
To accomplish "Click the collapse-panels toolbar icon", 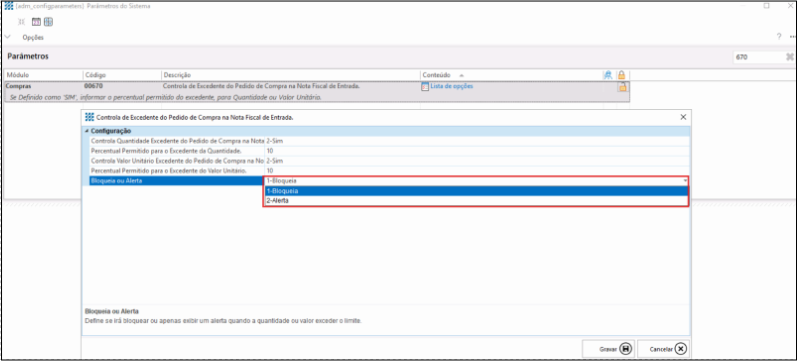I will tap(21, 22).
